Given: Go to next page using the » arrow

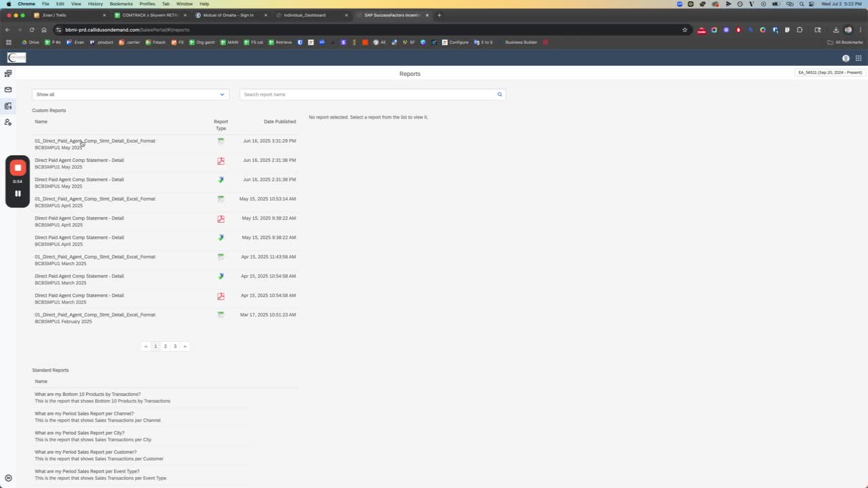Looking at the screenshot, I should tap(184, 346).
